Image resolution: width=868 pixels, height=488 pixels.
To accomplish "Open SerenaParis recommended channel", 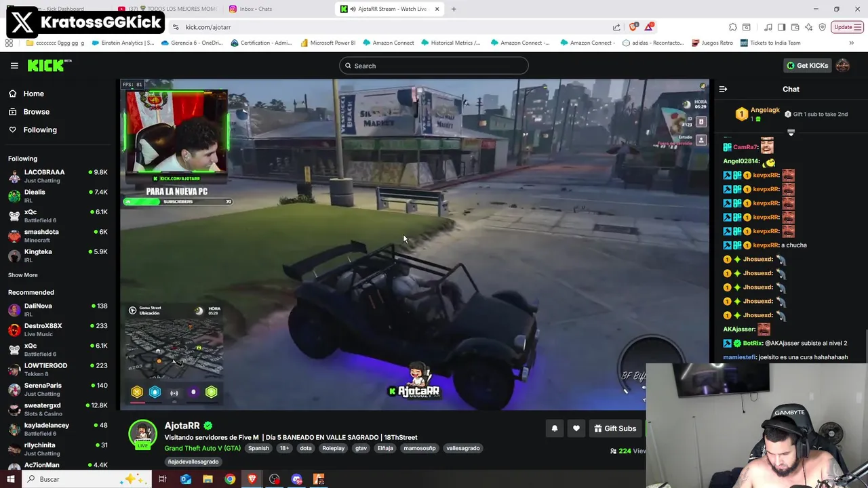I will [x=58, y=389].
